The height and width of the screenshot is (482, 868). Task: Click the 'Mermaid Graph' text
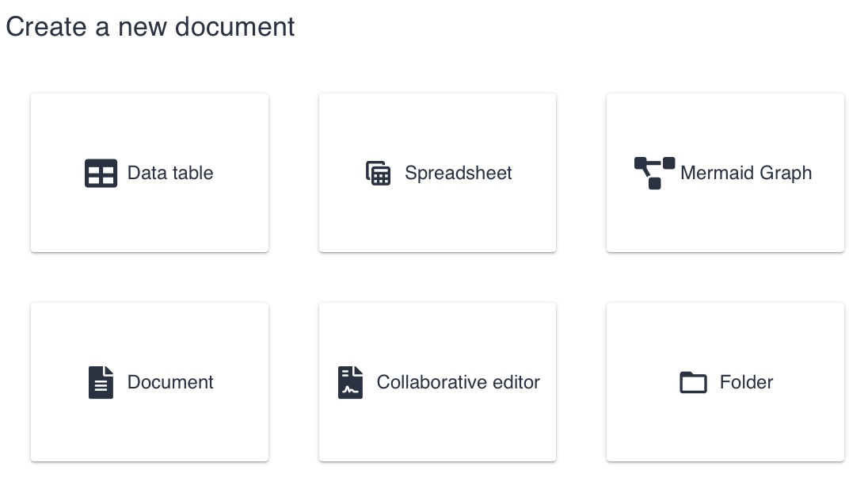(746, 173)
